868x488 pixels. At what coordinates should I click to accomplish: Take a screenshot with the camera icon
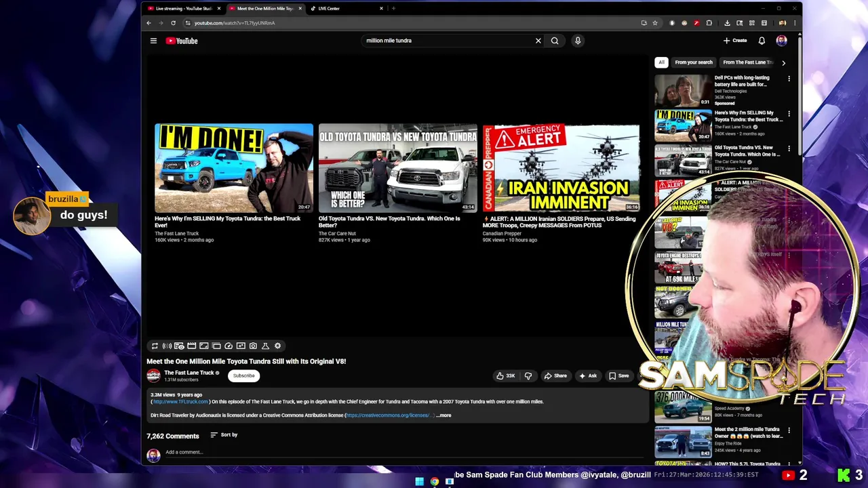point(253,346)
